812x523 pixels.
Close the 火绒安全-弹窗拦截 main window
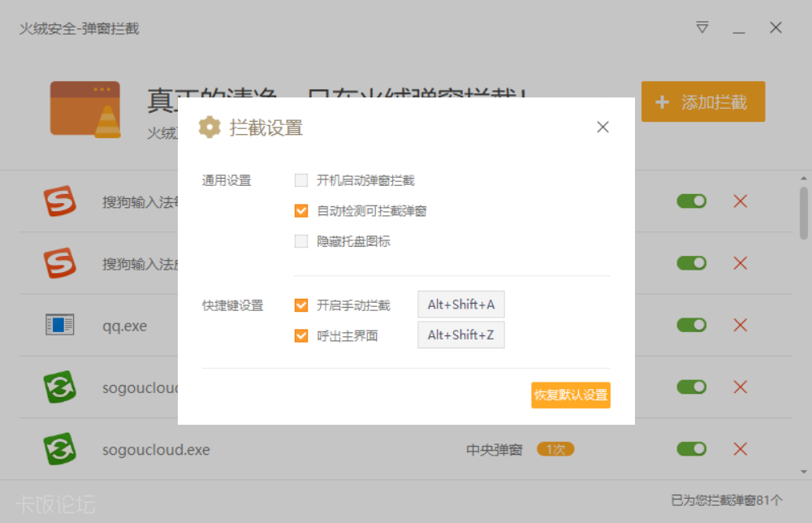click(x=775, y=28)
